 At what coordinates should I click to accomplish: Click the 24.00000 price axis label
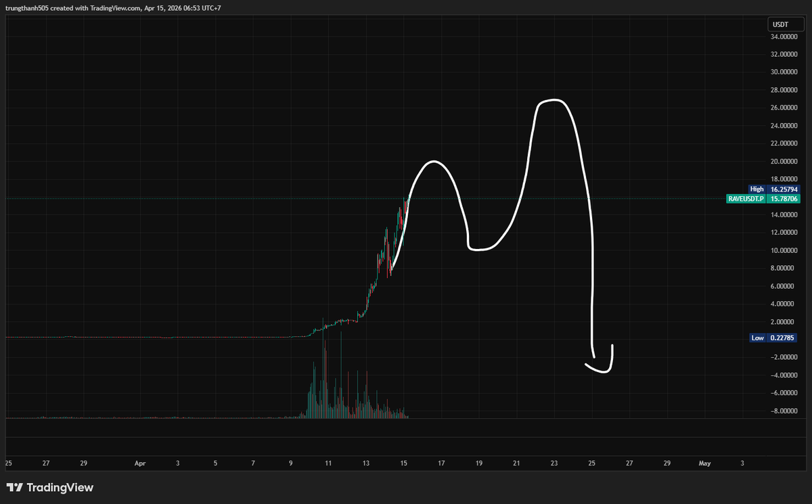(x=785, y=126)
